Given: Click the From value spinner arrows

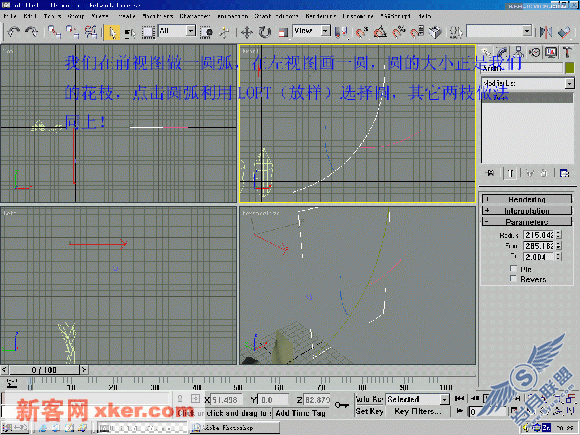Looking at the screenshot, I should click(559, 246).
